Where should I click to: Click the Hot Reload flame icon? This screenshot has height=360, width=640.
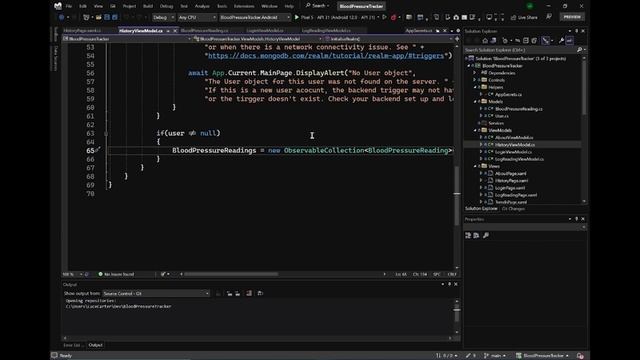[393, 17]
